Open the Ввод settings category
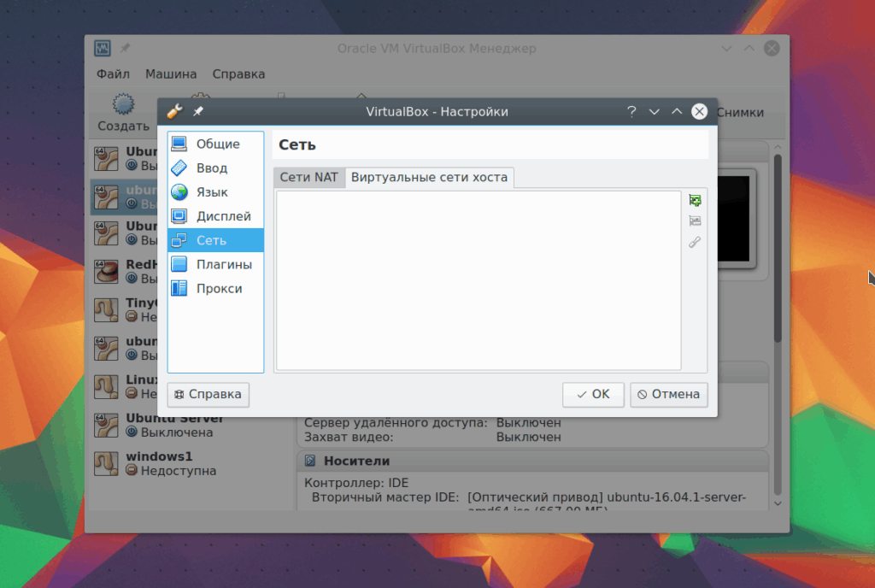Viewport: 875px width, 588px height. coord(215,168)
